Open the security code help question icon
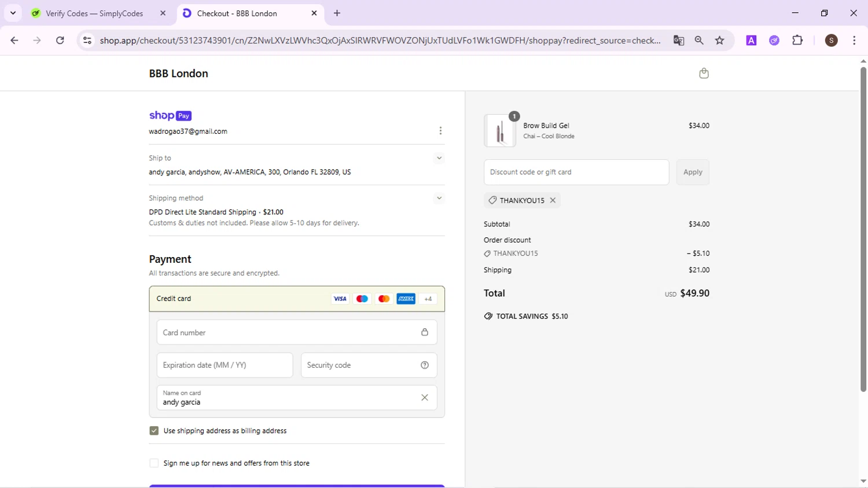 click(x=425, y=365)
